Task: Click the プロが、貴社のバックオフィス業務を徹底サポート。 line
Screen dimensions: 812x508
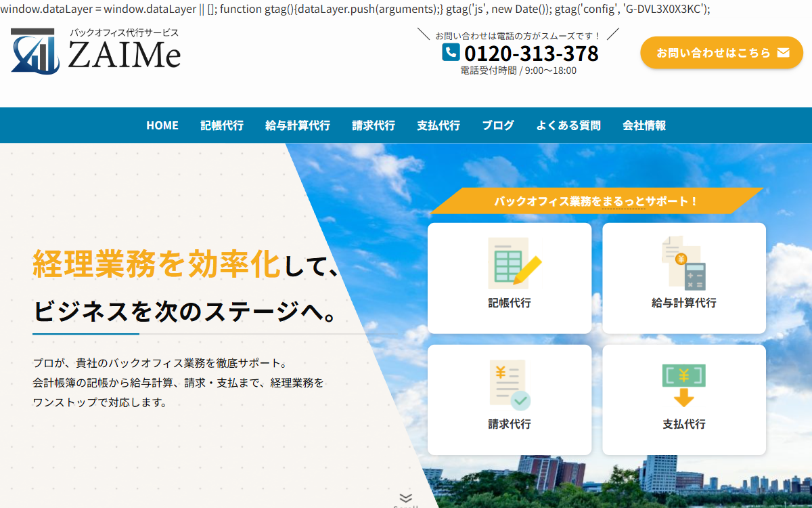Action: click(160, 363)
